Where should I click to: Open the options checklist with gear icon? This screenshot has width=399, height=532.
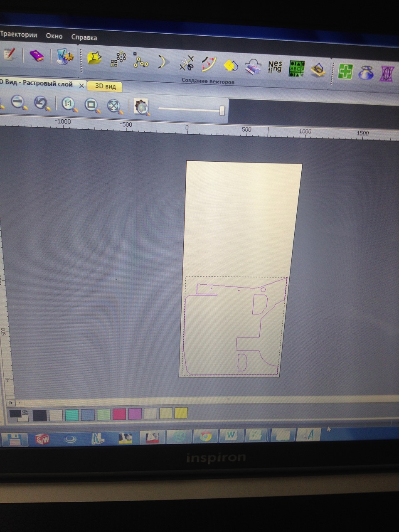pyautogui.click(x=64, y=57)
